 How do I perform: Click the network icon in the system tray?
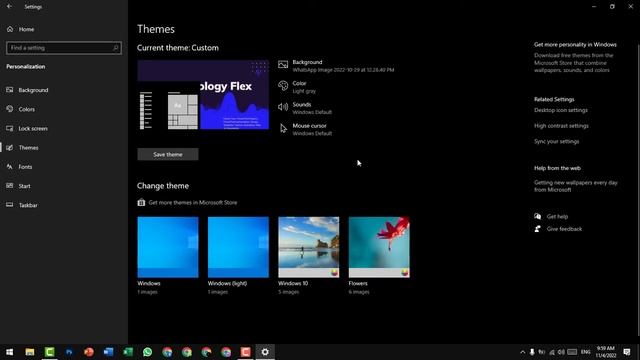tap(551, 352)
